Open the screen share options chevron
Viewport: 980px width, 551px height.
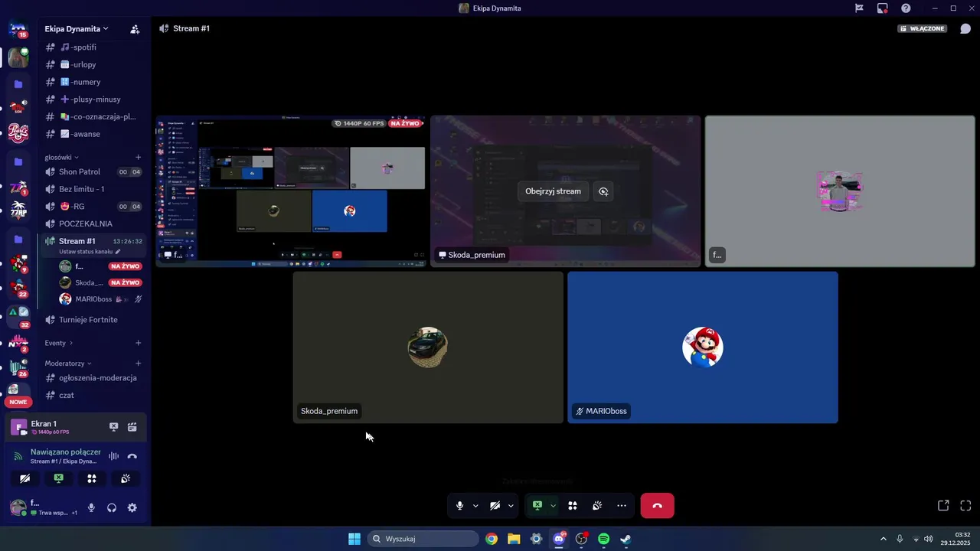click(553, 506)
